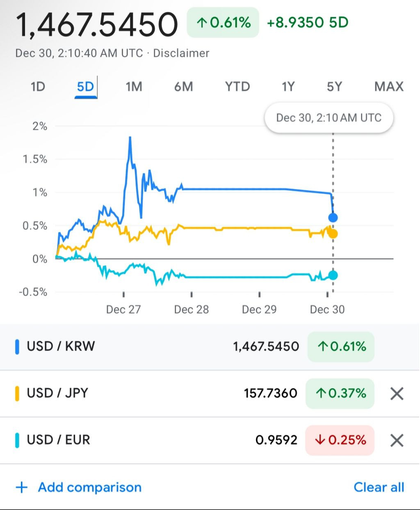Open the Disclaimer link
Image resolution: width=420 pixels, height=510 pixels.
pos(181,53)
